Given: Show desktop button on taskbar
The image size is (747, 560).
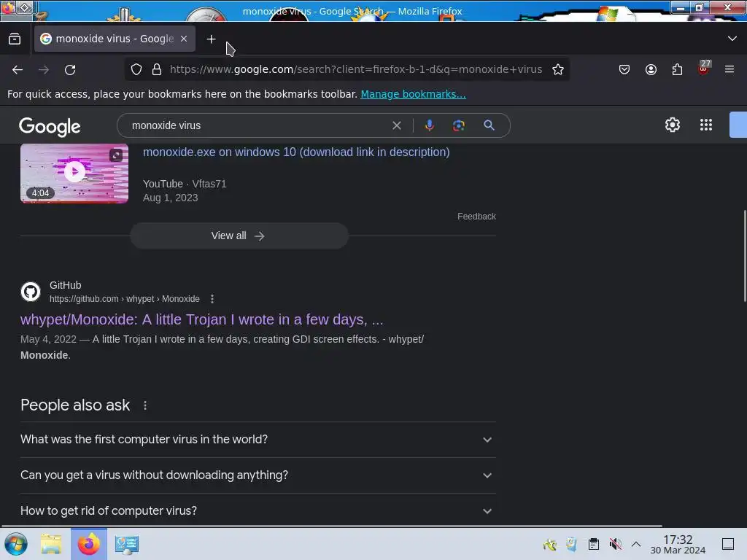Looking at the screenshot, I should pos(728,544).
